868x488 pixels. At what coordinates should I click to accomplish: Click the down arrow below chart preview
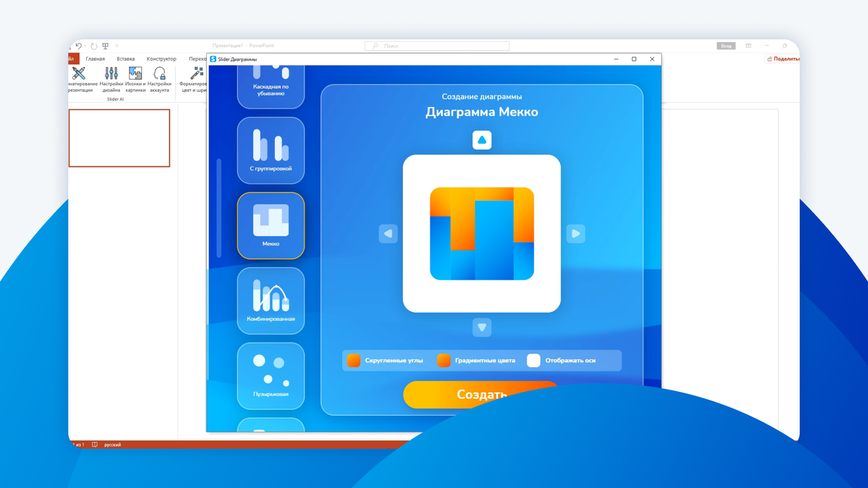point(482,328)
